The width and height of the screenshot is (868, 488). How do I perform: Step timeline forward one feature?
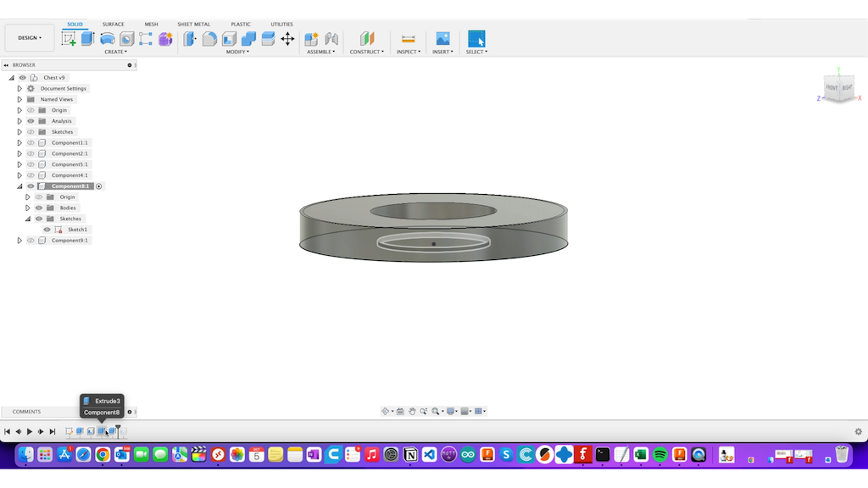(41, 431)
